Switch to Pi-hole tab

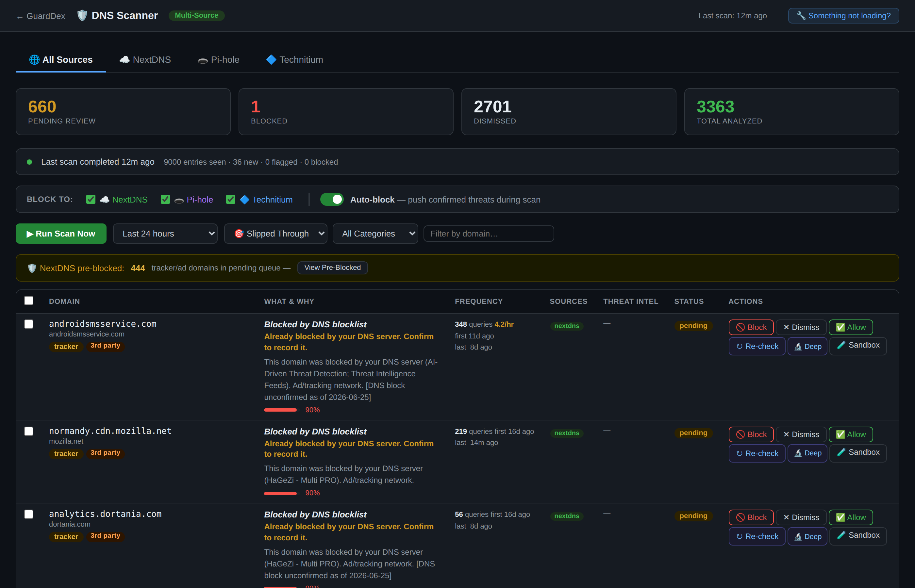click(218, 59)
